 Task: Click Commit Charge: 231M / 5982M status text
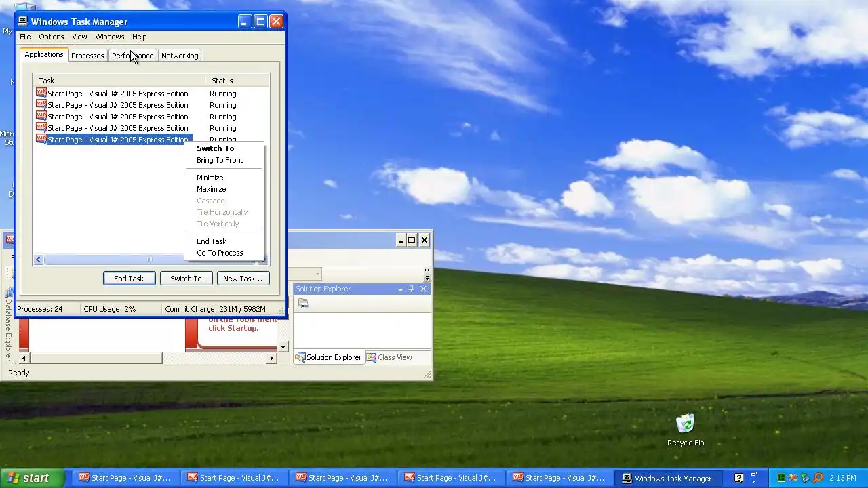(215, 309)
